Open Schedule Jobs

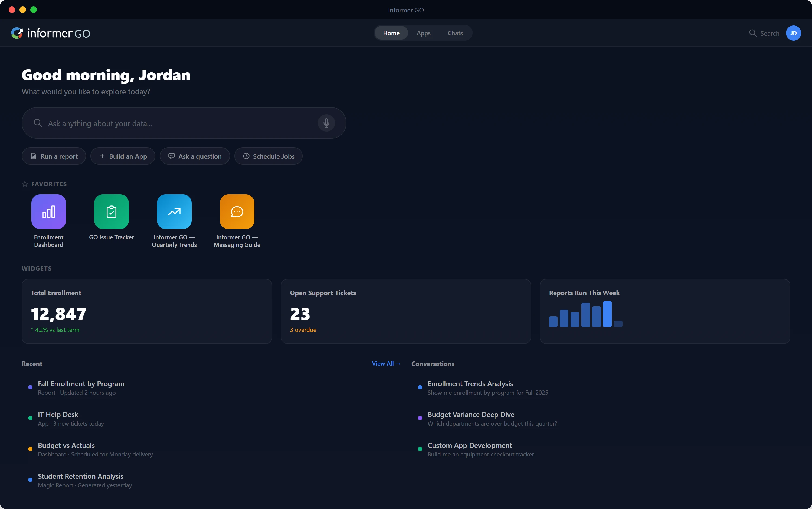coord(268,156)
